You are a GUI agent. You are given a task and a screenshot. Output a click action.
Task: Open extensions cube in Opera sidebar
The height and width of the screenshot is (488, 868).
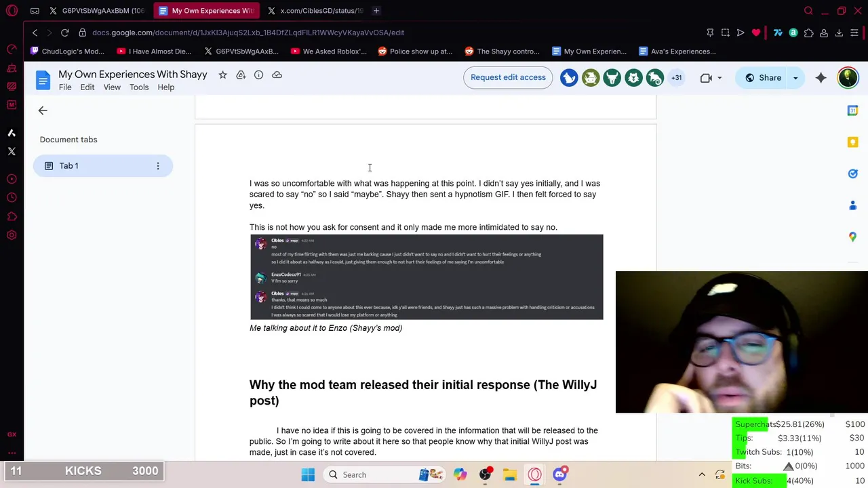click(12, 217)
